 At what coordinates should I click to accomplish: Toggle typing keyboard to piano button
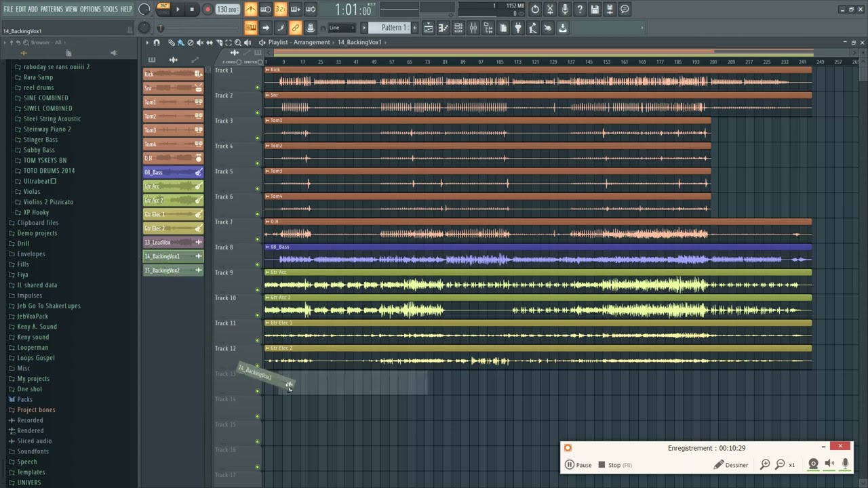[x=252, y=28]
